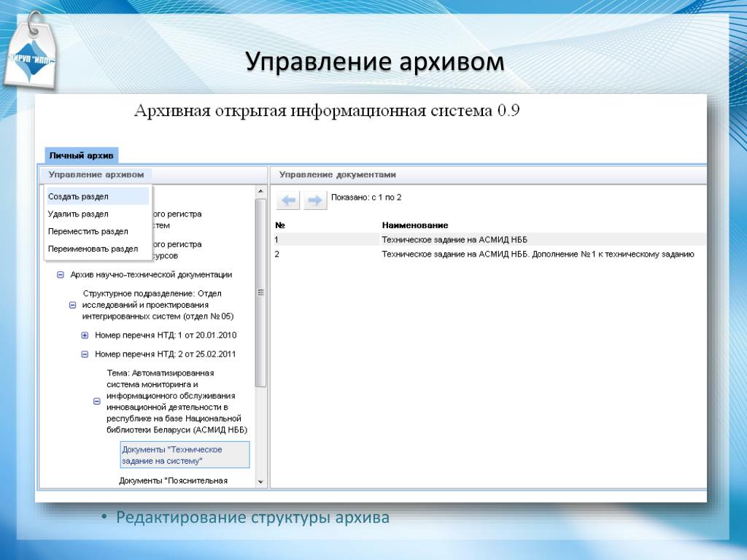This screenshot has width=747, height=560.
Task: Click the tree panel scrollbar thumb
Action: (260, 292)
